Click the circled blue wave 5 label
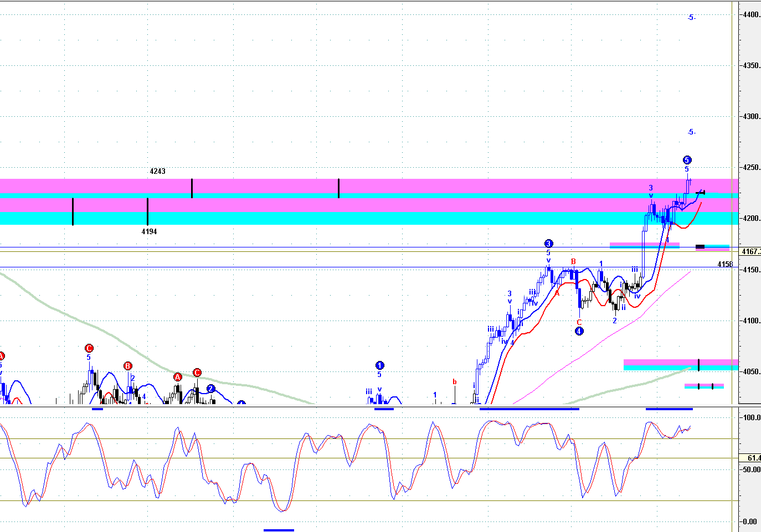 (x=687, y=160)
